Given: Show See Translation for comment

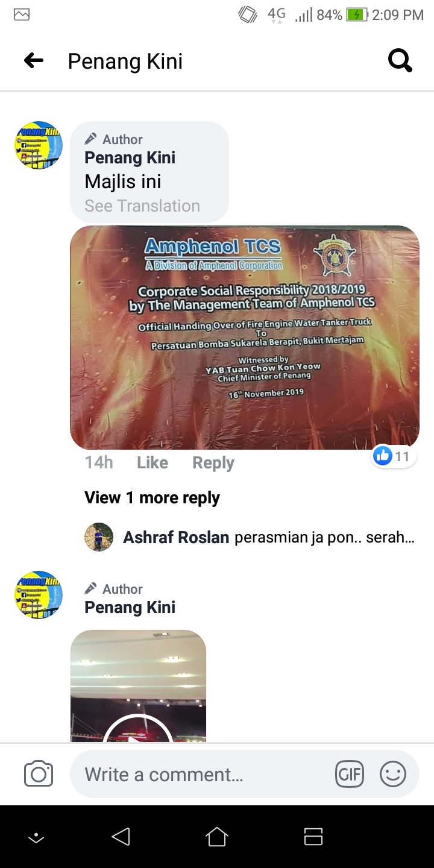Looking at the screenshot, I should point(142,206).
